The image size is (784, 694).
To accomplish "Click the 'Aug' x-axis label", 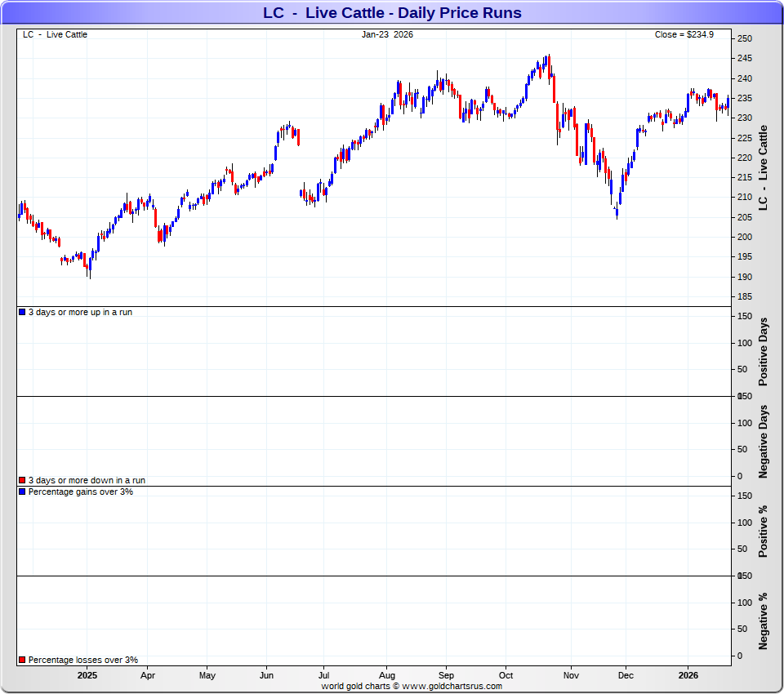I will [x=386, y=675].
